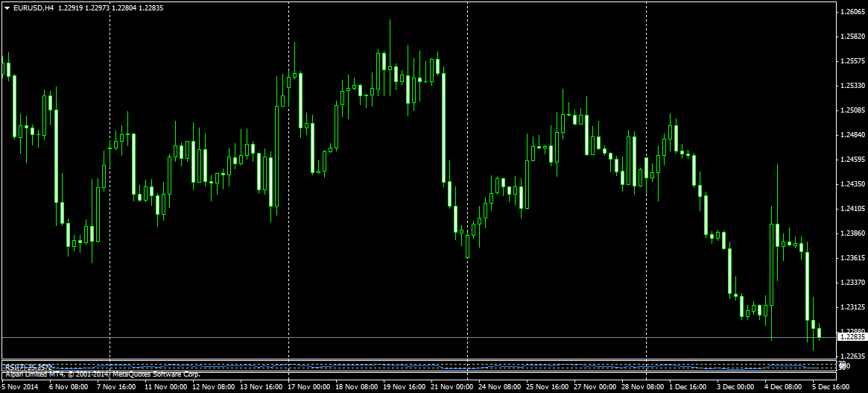This screenshot has width=868, height=393.
Task: Click the 1.25330 price scale label
Action: pyautogui.click(x=852, y=86)
